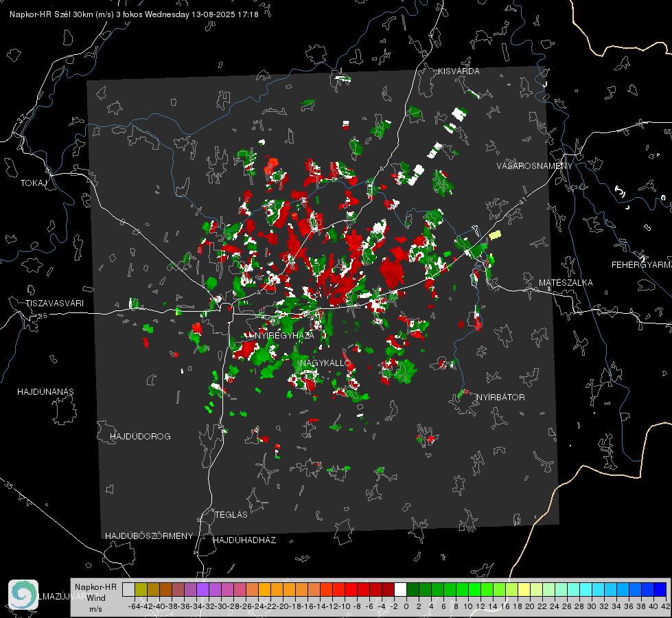
Task: Click the HAJDÚHADHÁZ town label
Action: tap(244, 540)
